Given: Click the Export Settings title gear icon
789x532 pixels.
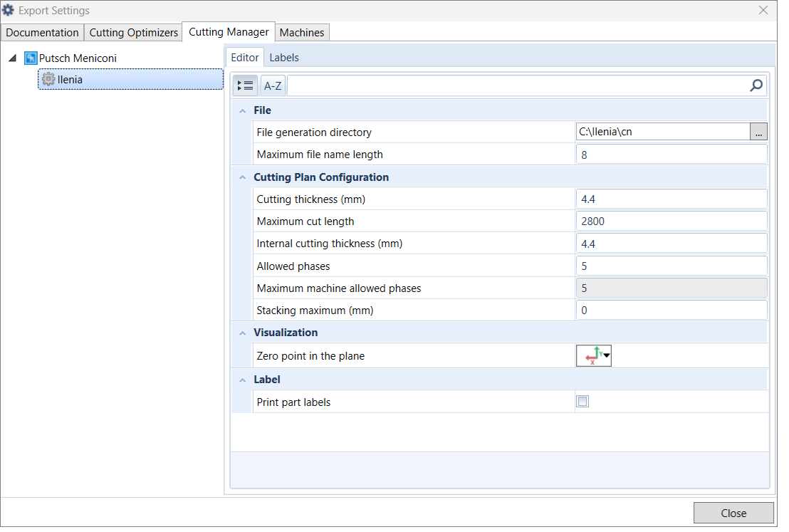Looking at the screenshot, I should pyautogui.click(x=8, y=10).
